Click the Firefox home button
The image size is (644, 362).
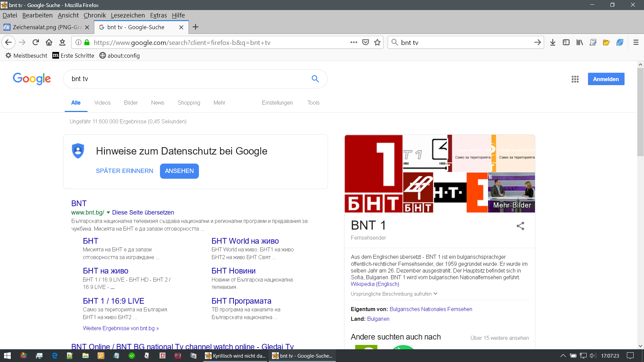pyautogui.click(x=49, y=42)
